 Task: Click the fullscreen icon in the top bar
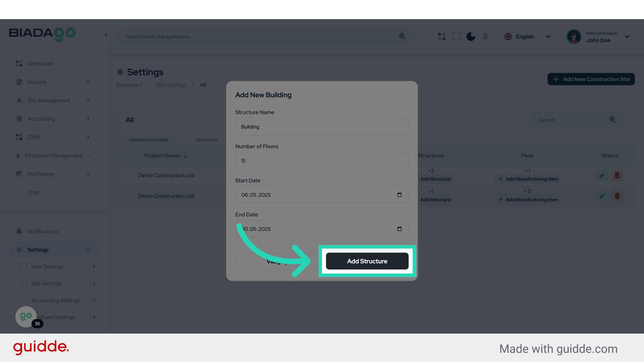click(456, 37)
